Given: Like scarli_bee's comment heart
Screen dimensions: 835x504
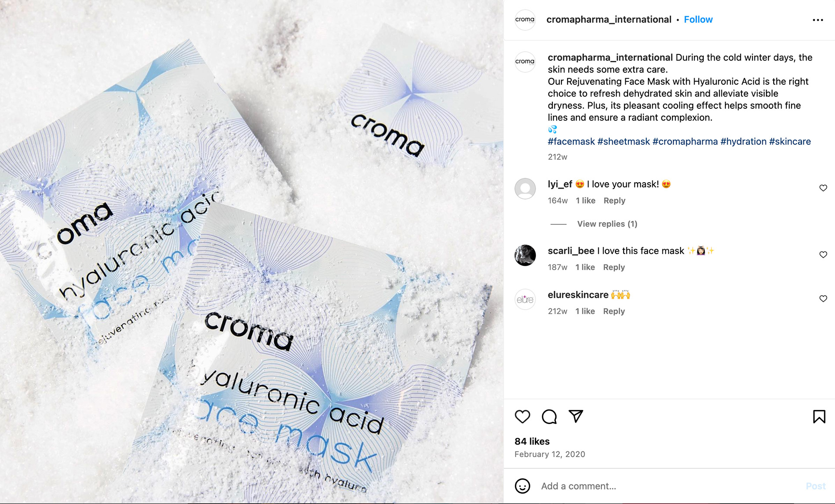Looking at the screenshot, I should [x=823, y=254].
